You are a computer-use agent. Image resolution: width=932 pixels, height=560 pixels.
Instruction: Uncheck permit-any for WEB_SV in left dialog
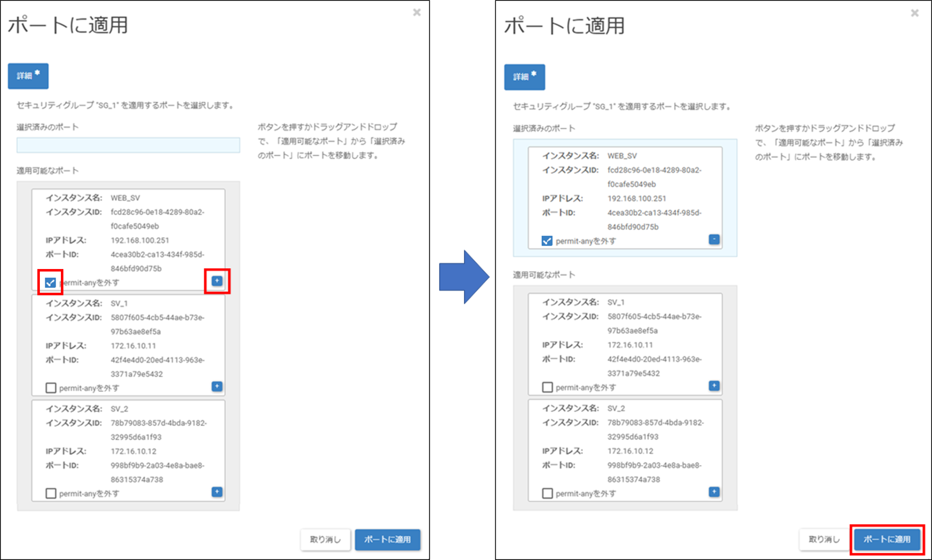click(50, 282)
